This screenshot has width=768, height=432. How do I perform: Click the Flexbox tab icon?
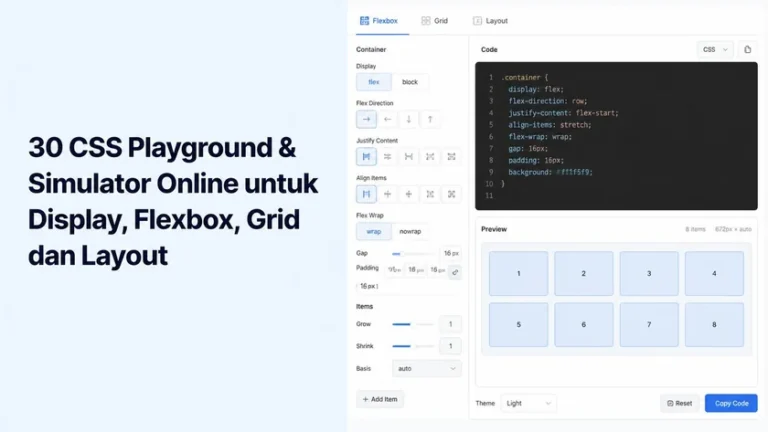point(364,21)
